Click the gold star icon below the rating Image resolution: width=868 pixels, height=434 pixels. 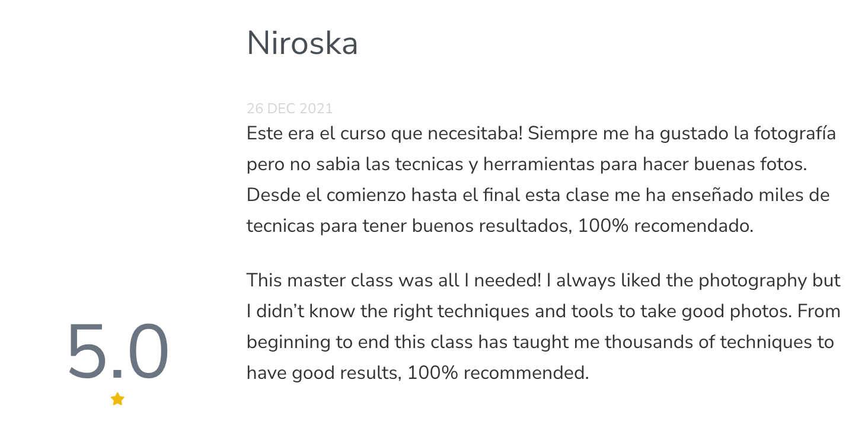117,399
